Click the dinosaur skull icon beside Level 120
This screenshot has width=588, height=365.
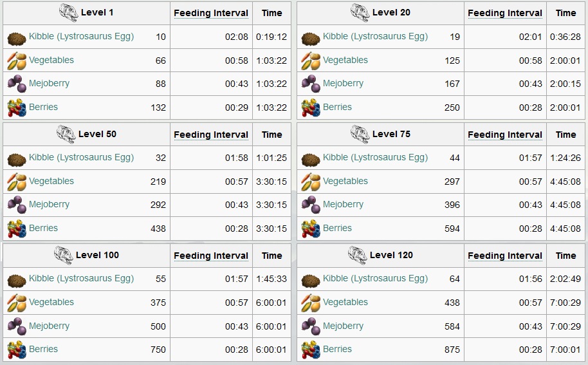(x=358, y=256)
